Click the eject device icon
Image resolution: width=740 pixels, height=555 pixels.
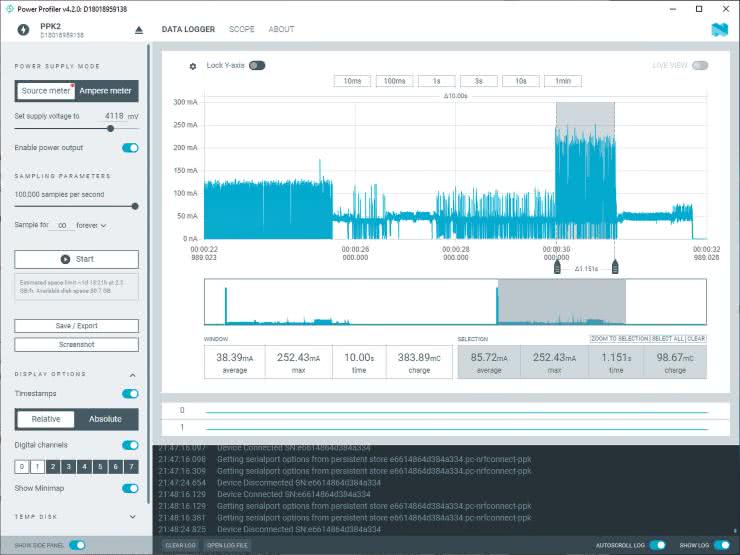coord(139,30)
